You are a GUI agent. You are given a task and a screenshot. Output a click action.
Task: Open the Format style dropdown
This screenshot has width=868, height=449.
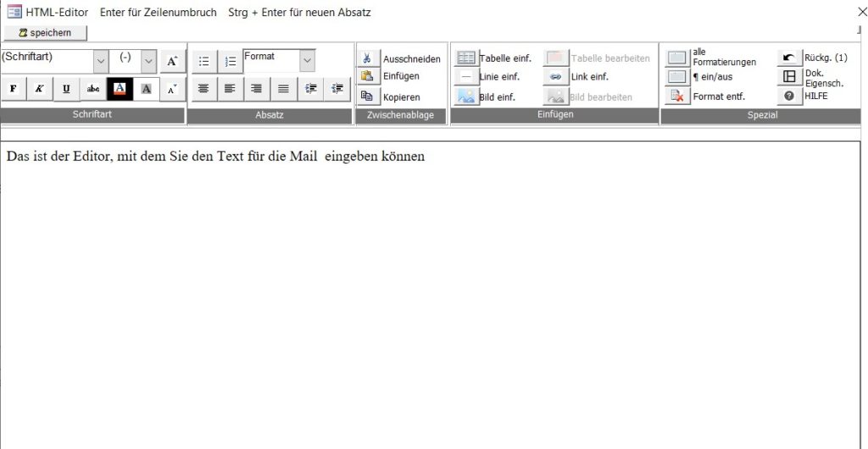[x=307, y=60]
